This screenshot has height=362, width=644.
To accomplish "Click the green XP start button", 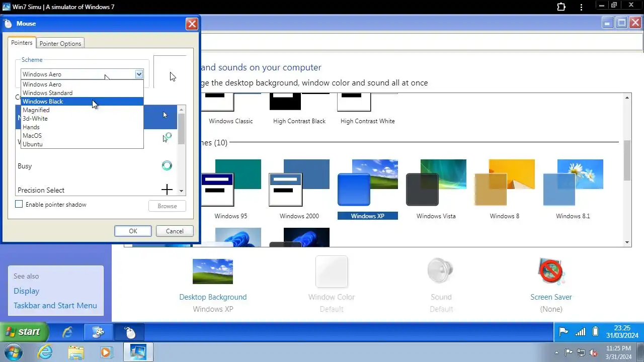I will click(24, 332).
